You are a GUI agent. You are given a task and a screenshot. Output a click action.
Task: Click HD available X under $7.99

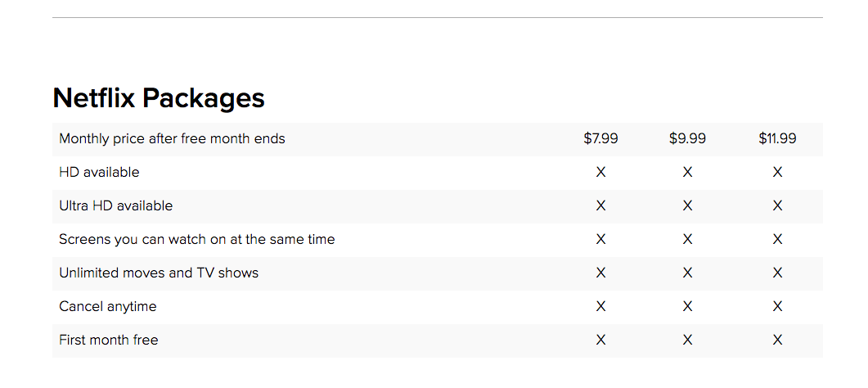[x=600, y=172]
